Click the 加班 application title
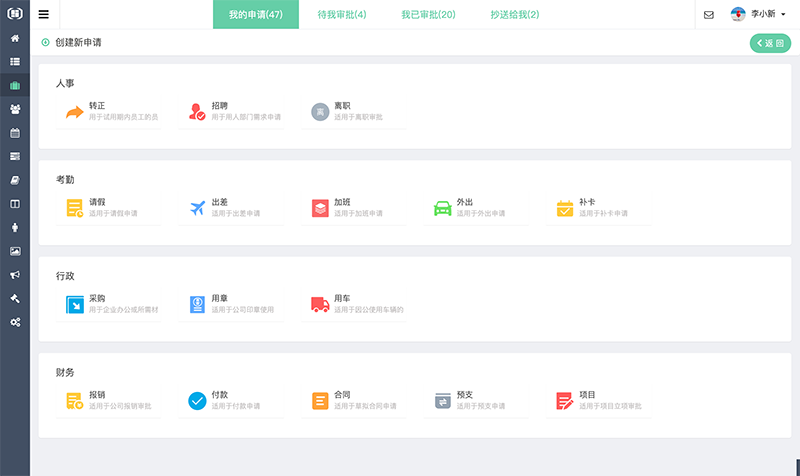 click(x=342, y=202)
